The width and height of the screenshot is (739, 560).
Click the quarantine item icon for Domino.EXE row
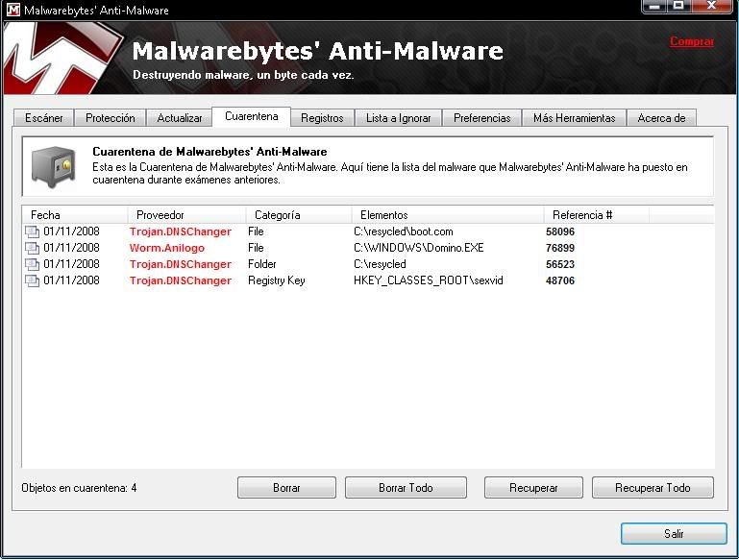pyautogui.click(x=32, y=248)
